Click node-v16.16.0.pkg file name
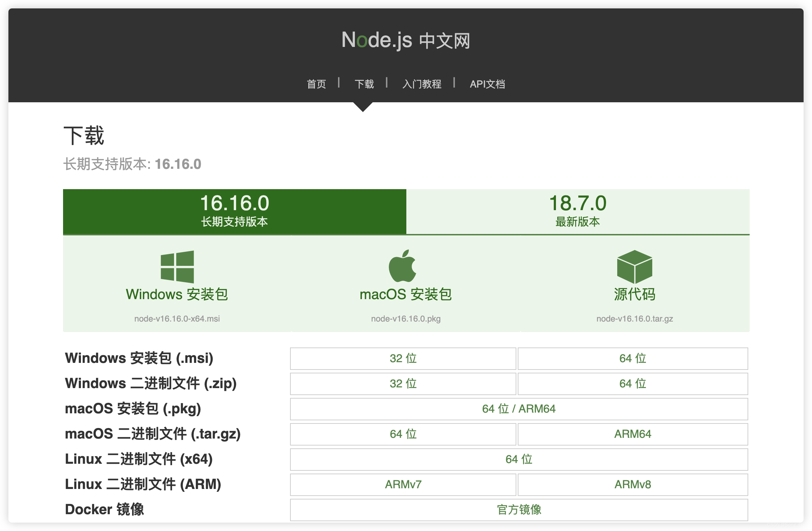This screenshot has height=531, width=812. pyautogui.click(x=406, y=319)
